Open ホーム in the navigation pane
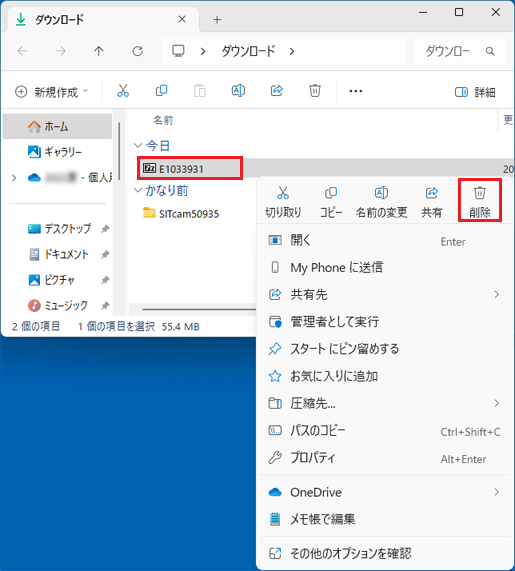 click(x=57, y=126)
